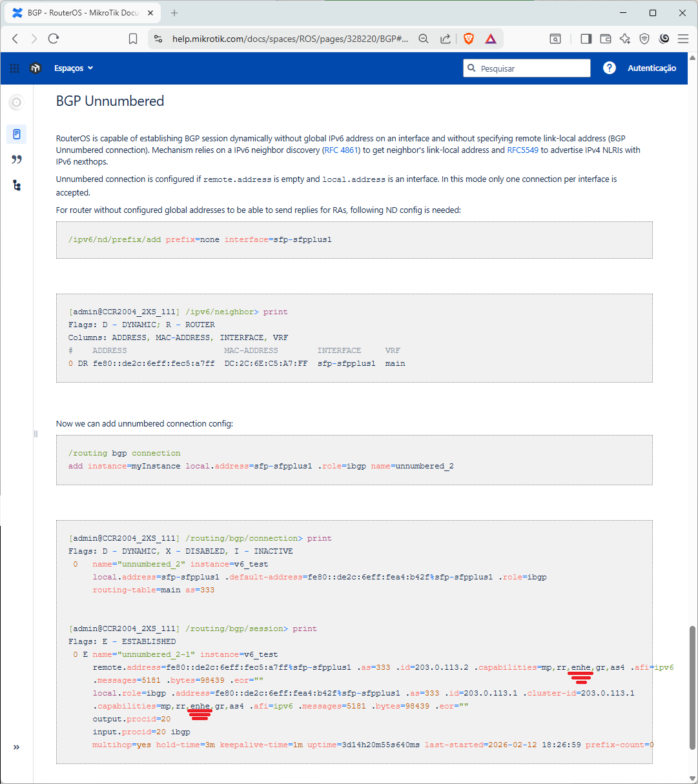Screen dimensions: 698x784
Task: Click 'Flags: E - ESTABLISHED' line
Action: (x=122, y=641)
